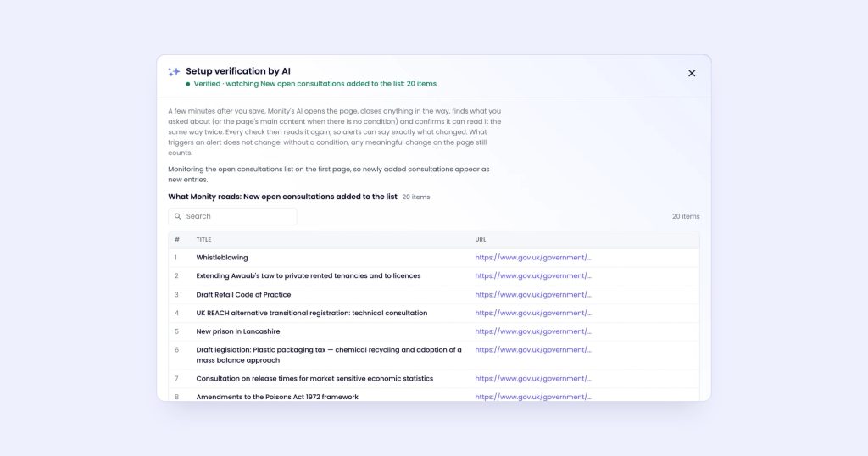Open the URL for Draft Retail Code of Practice
Viewport: 868px width, 456px height.
coord(532,294)
